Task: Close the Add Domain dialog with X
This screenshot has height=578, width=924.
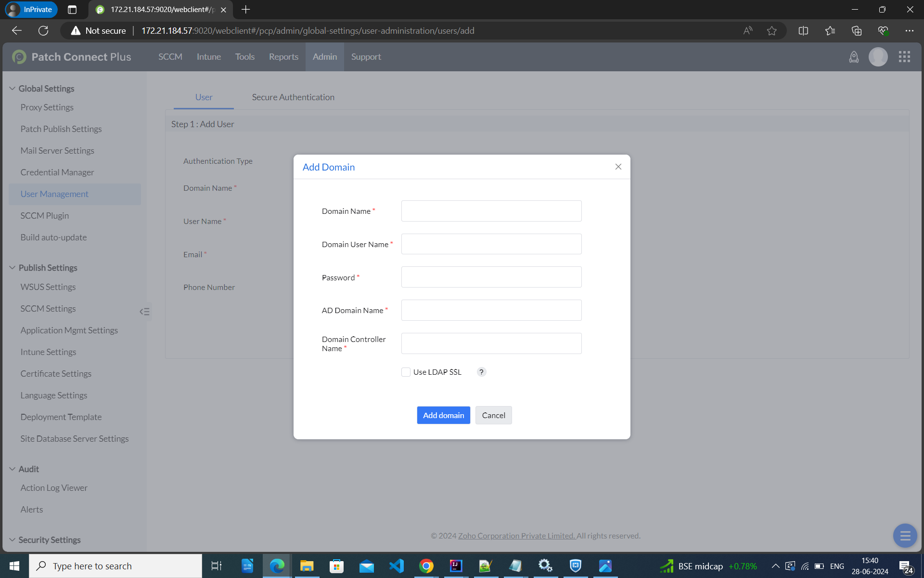Action: 618,167
